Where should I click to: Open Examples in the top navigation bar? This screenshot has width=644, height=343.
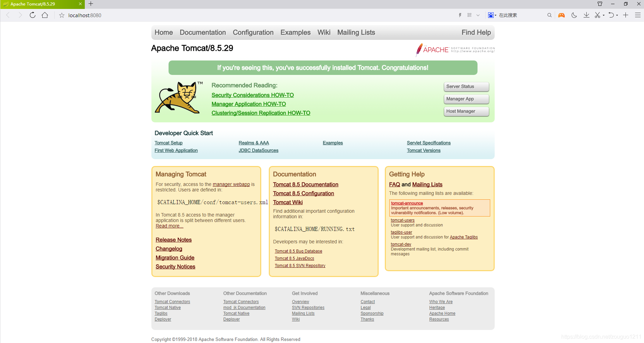point(296,32)
